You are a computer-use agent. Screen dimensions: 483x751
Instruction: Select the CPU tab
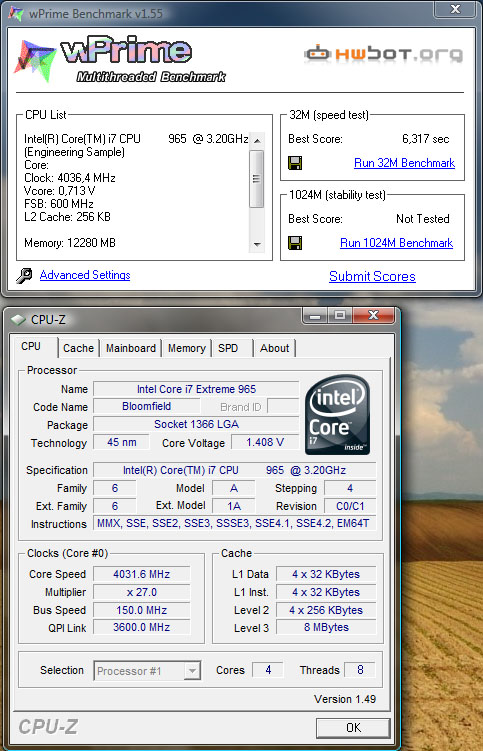(31, 346)
